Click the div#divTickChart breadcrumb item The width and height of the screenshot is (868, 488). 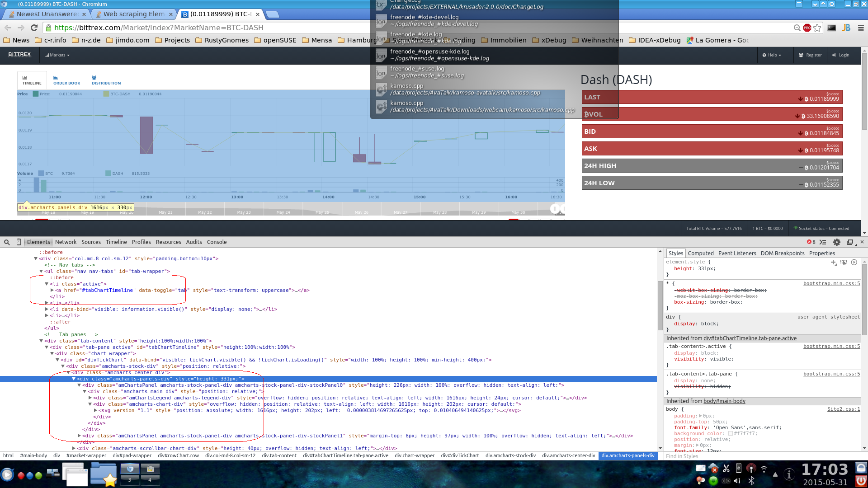click(x=460, y=456)
